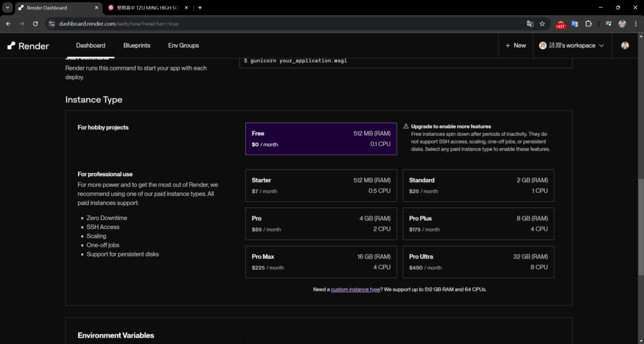Image resolution: width=644 pixels, height=344 pixels.
Task: Click the Chrome profile avatar
Action: [622, 24]
